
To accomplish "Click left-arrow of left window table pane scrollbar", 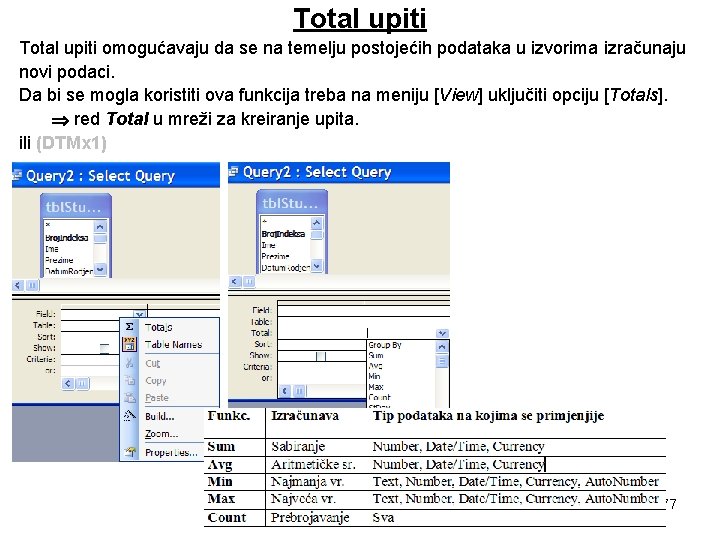I will [x=18, y=286].
